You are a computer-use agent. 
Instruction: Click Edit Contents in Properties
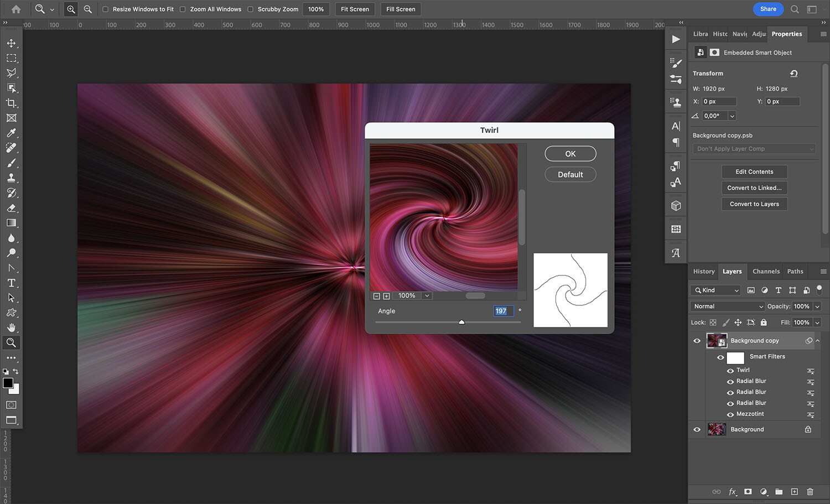tap(754, 172)
